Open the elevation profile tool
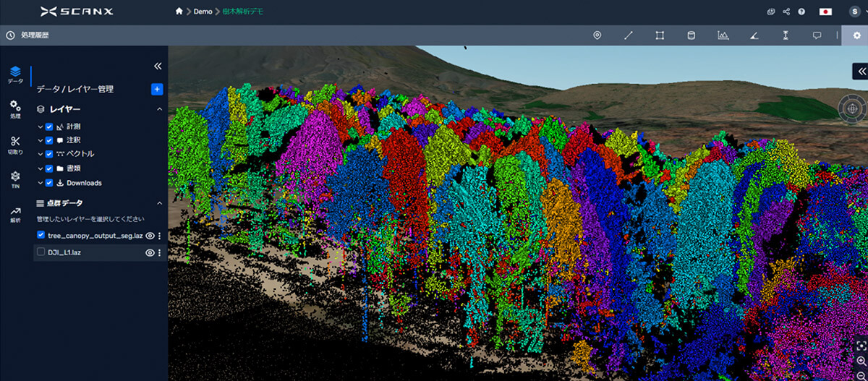 [x=723, y=35]
